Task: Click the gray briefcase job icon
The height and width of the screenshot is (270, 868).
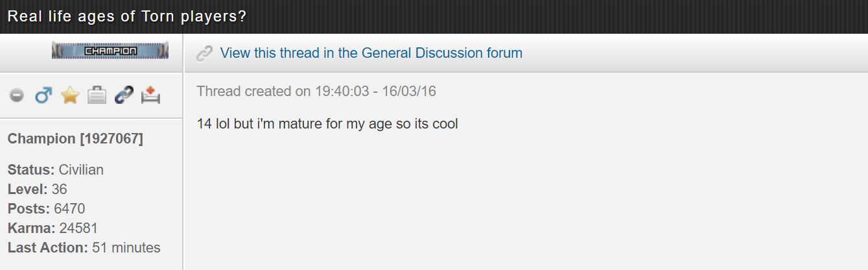Action: (x=97, y=95)
